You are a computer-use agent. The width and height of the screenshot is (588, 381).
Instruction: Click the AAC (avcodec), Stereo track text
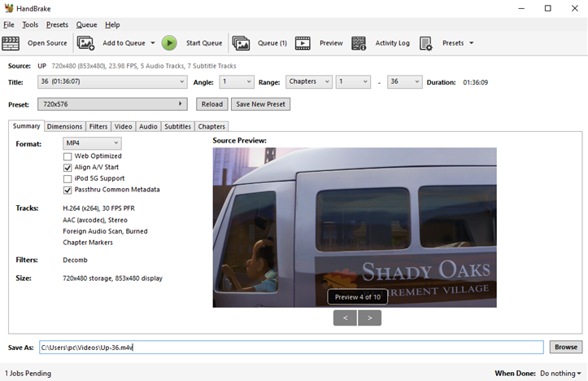coord(95,220)
